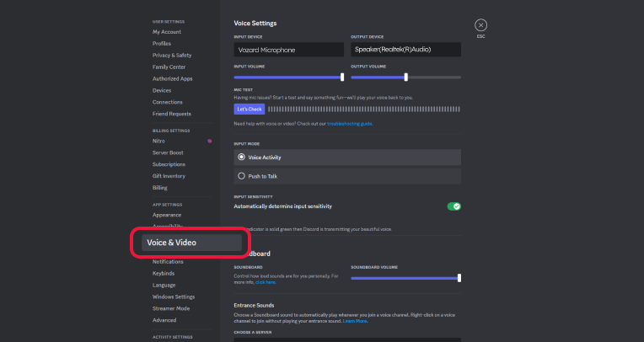Click the soundboard 'click here' link

[266, 282]
